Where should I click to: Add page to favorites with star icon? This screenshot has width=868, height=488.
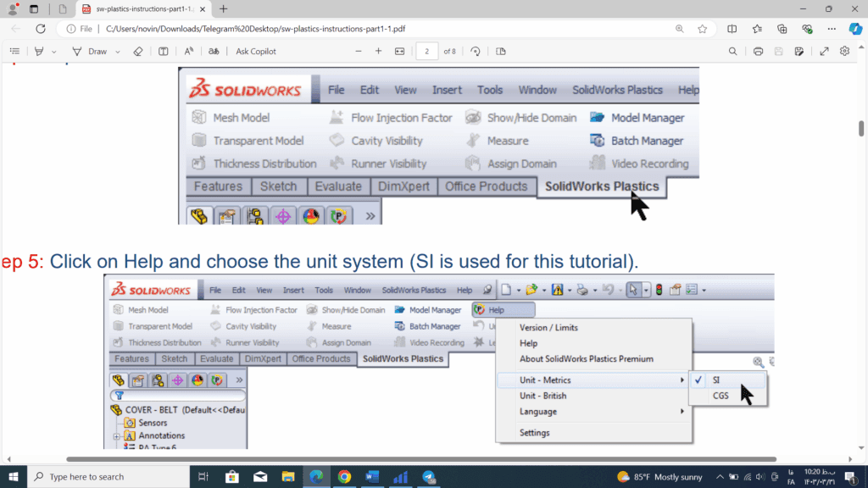click(703, 29)
